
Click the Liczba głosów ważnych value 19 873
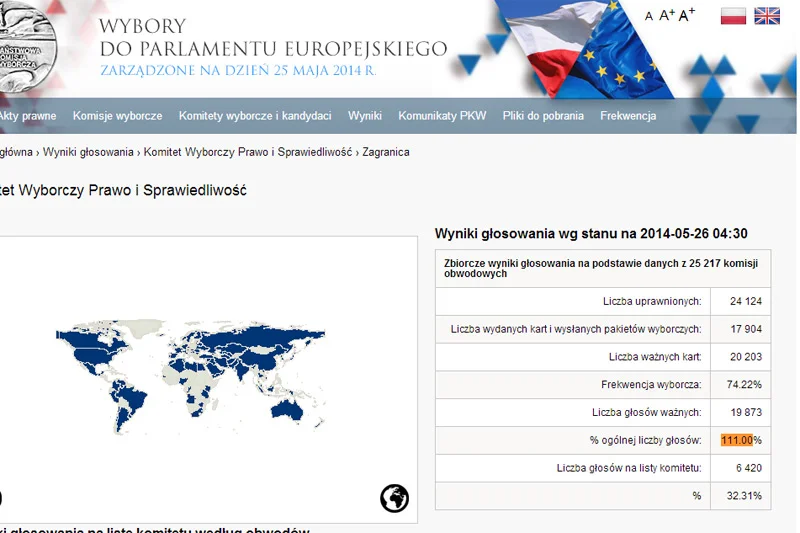(x=746, y=413)
